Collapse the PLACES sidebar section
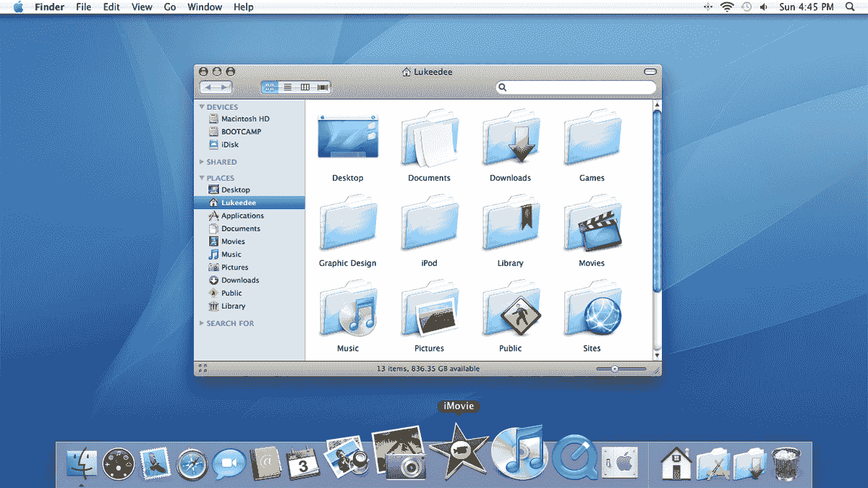 tap(203, 178)
